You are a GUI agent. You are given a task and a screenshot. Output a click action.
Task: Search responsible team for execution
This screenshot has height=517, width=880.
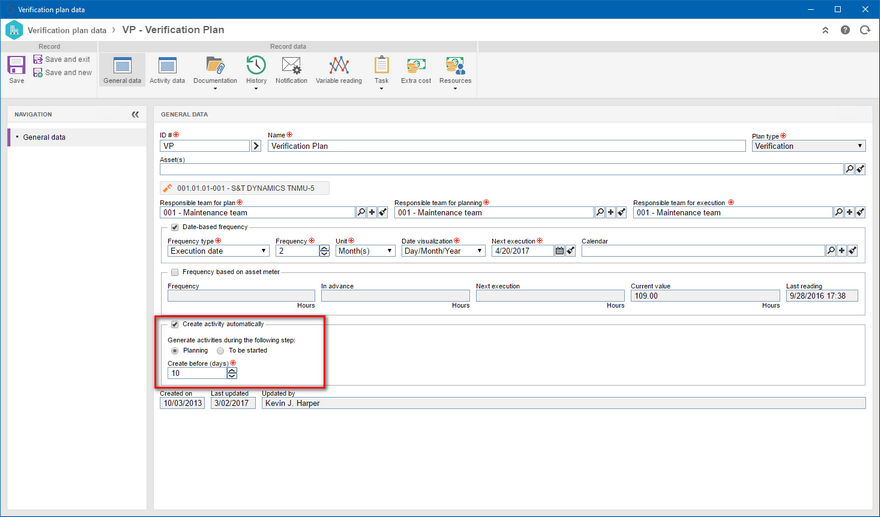click(x=838, y=213)
